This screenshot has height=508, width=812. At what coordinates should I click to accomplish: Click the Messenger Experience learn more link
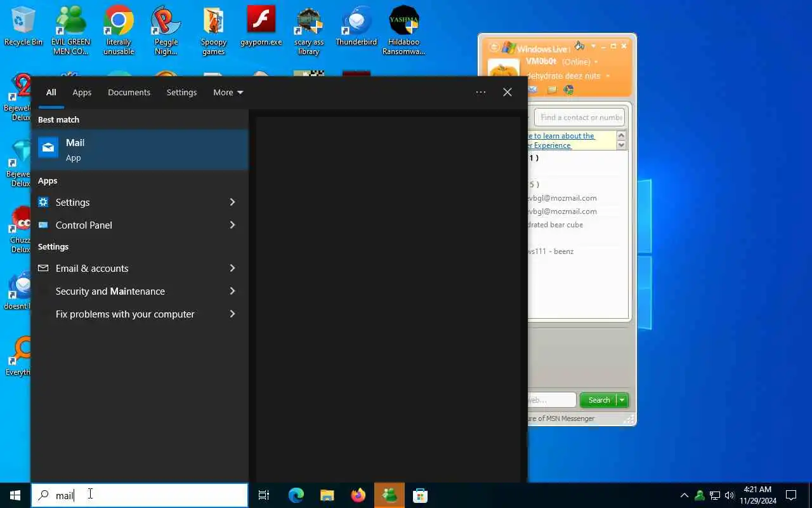[x=561, y=140]
